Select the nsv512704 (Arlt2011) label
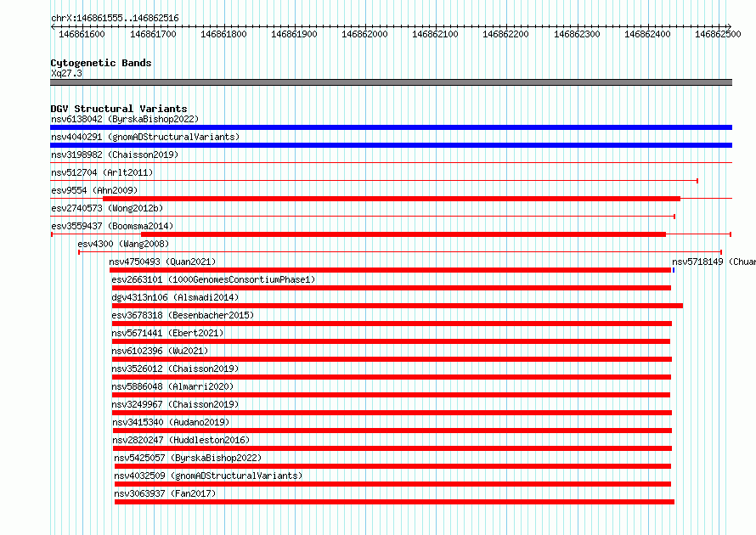This screenshot has width=756, height=535. (102, 172)
